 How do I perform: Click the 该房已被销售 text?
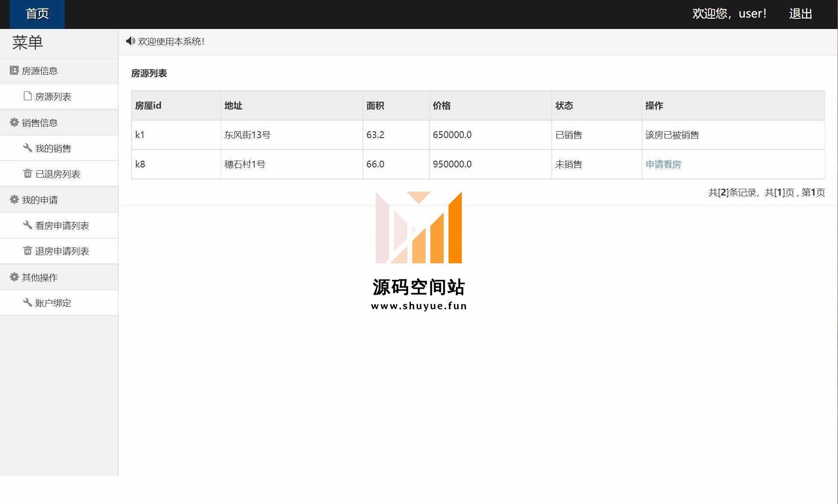[x=672, y=135]
